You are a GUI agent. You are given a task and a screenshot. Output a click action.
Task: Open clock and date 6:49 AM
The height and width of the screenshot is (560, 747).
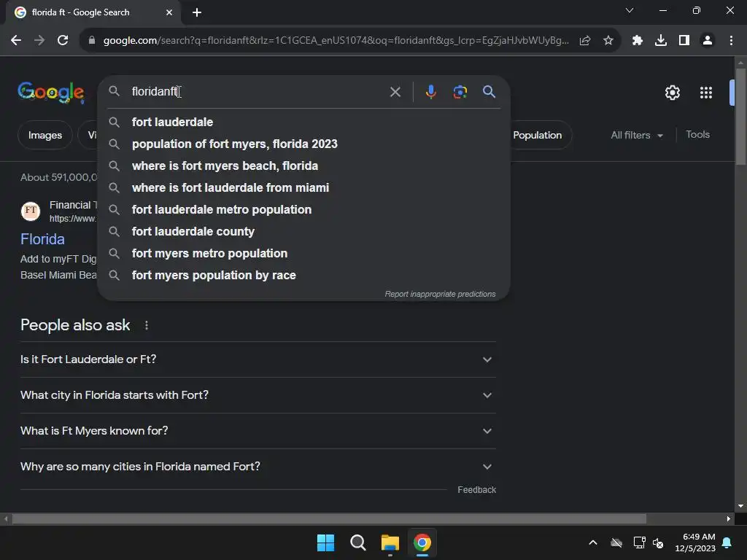point(694,542)
